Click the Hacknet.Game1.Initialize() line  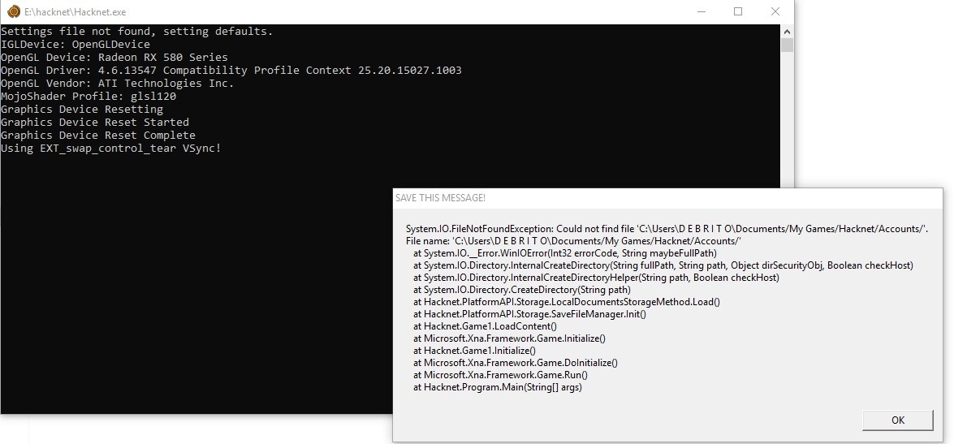(475, 351)
